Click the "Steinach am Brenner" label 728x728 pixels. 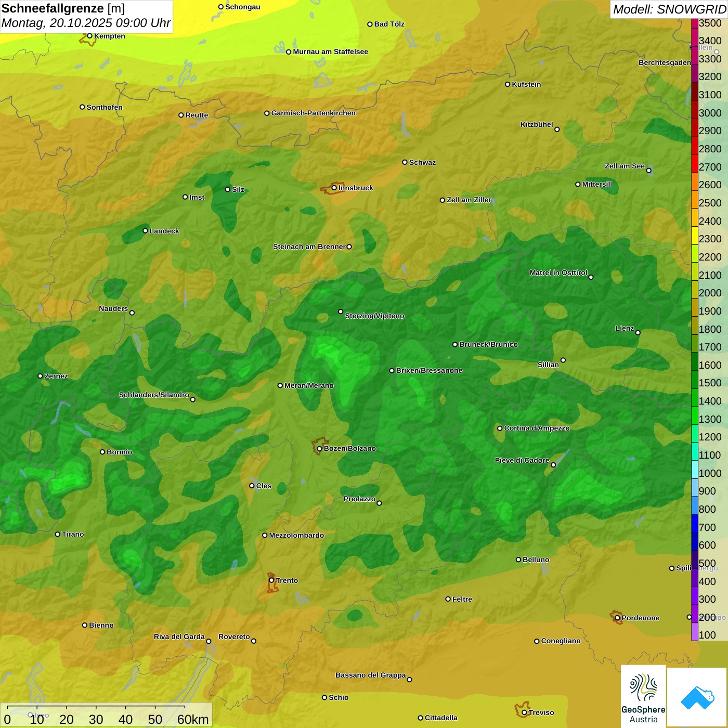(309, 246)
